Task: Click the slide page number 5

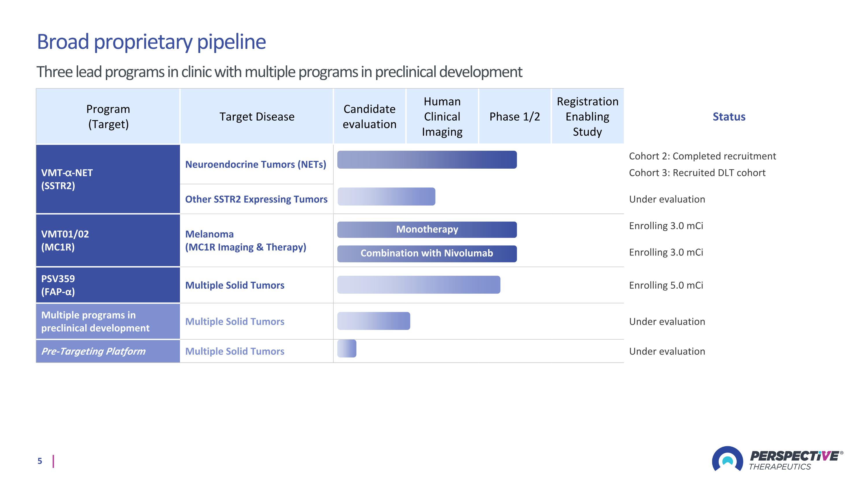Action: [40, 461]
